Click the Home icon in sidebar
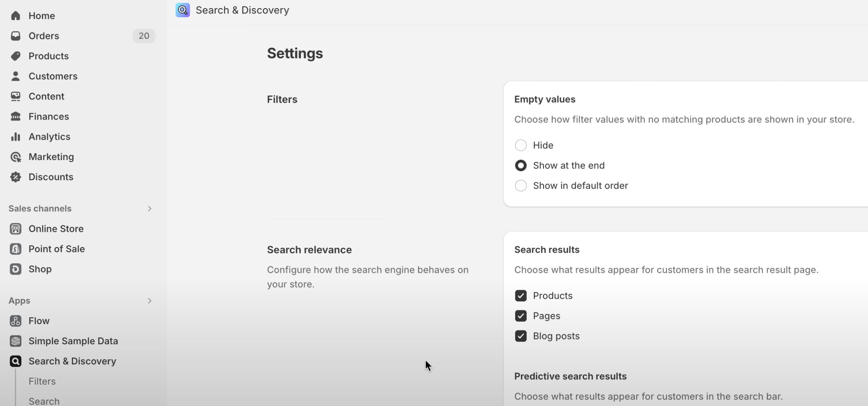Viewport: 868px width, 406px height. (15, 15)
